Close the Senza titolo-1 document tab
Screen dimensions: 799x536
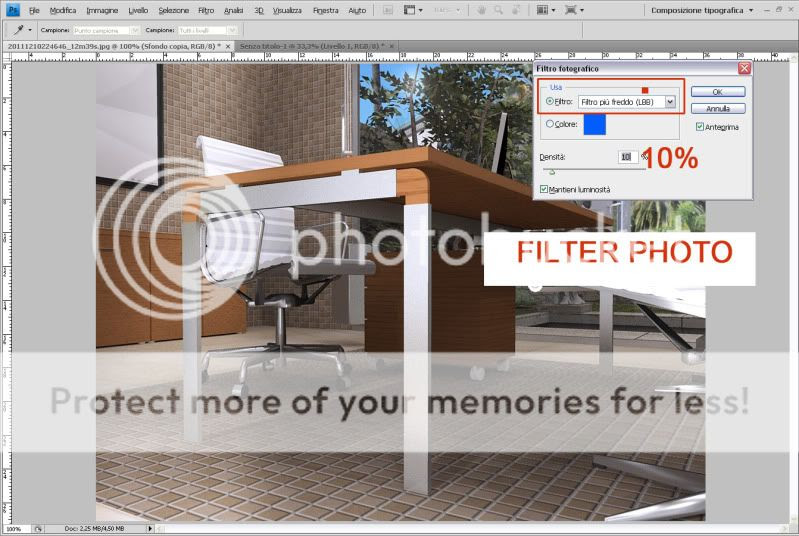tap(391, 46)
